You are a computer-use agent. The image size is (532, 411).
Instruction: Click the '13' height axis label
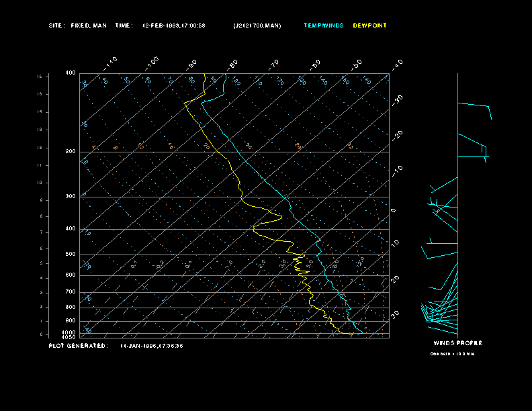tap(40, 130)
